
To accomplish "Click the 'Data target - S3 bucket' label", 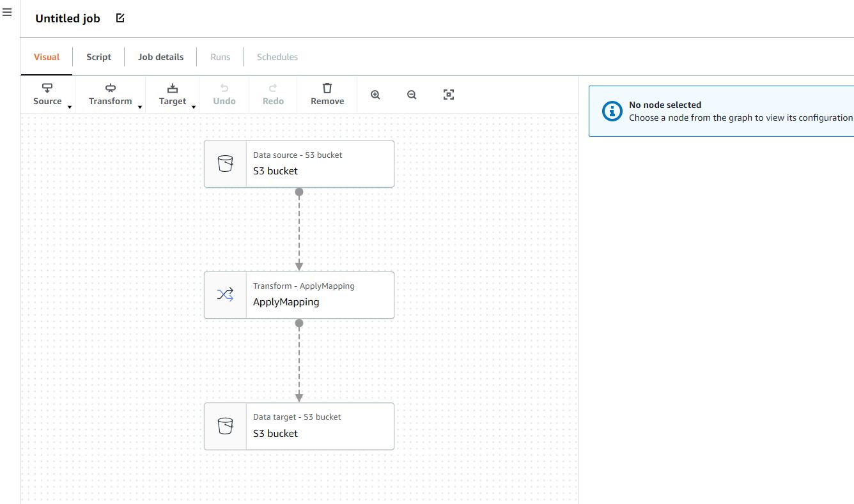I will pos(297,416).
